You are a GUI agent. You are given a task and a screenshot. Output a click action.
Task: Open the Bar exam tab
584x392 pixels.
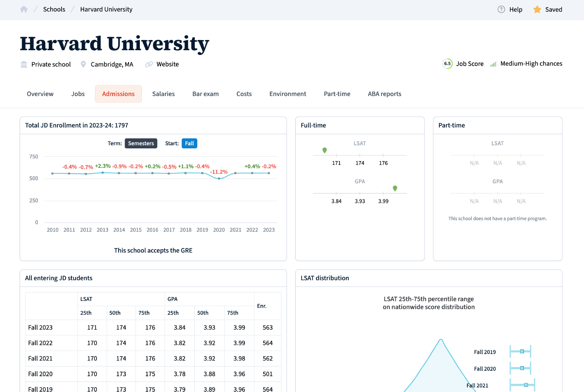205,94
